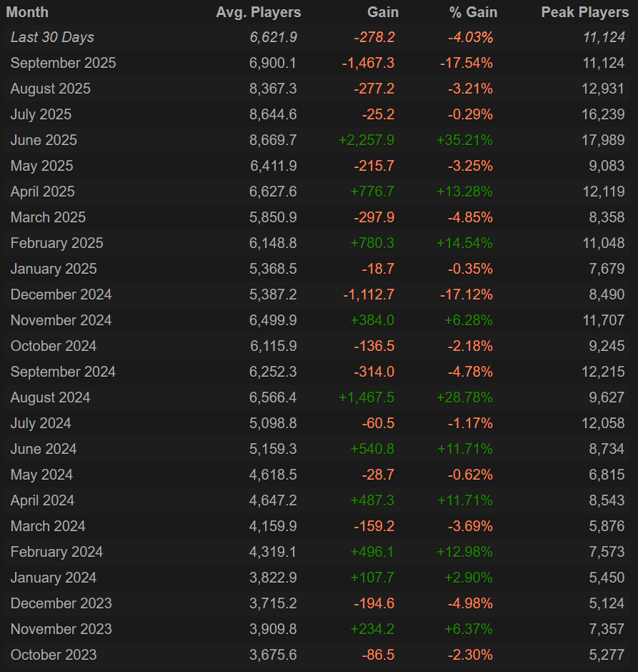Select the April 2025 month label
This screenshot has height=672, width=638.
pyautogui.click(x=42, y=192)
